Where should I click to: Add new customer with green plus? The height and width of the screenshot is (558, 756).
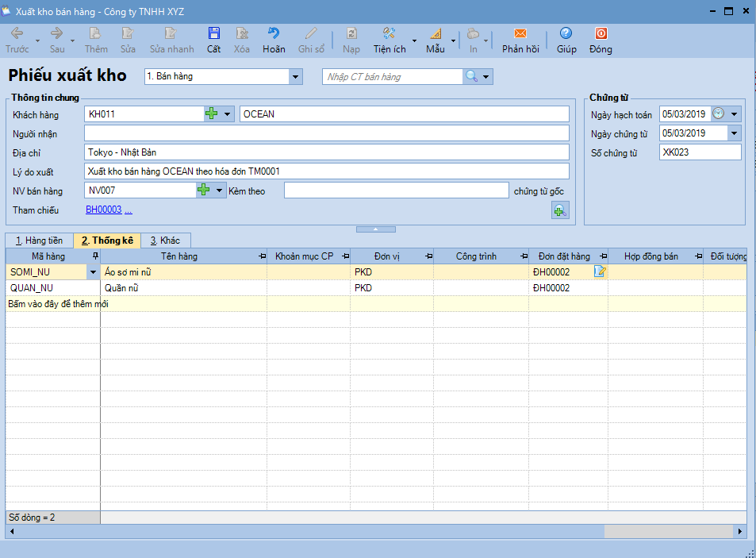coord(211,114)
